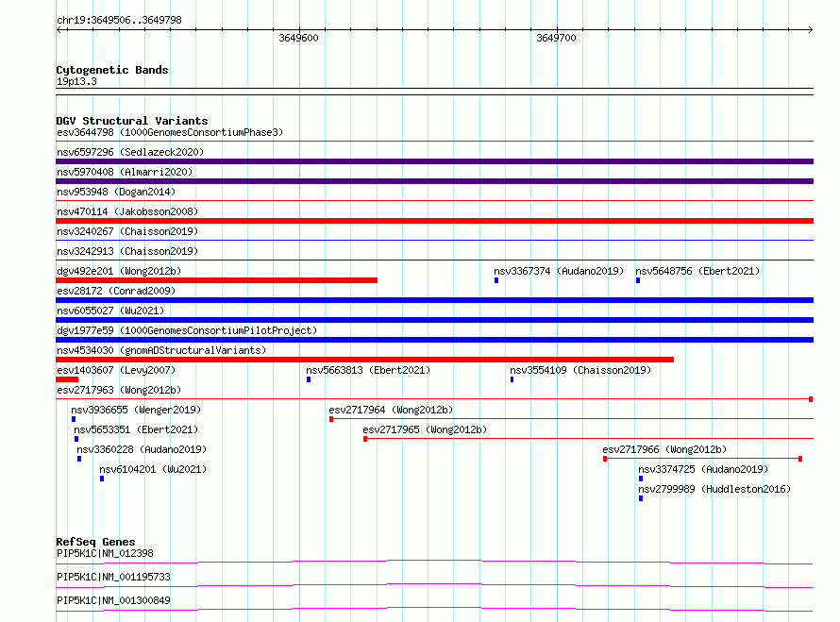This screenshot has width=840, height=622.
Task: Open gene PIP5K1C|NM_001300849 label
Action: (x=113, y=600)
